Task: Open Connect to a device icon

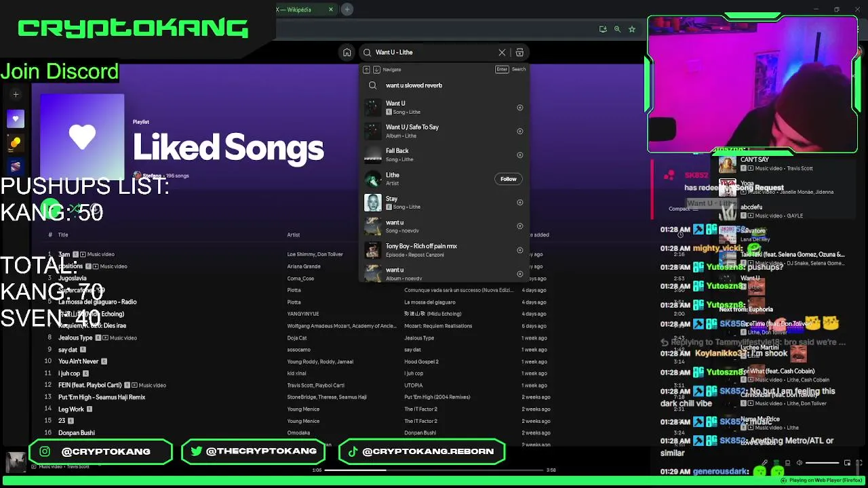Action: click(x=789, y=463)
